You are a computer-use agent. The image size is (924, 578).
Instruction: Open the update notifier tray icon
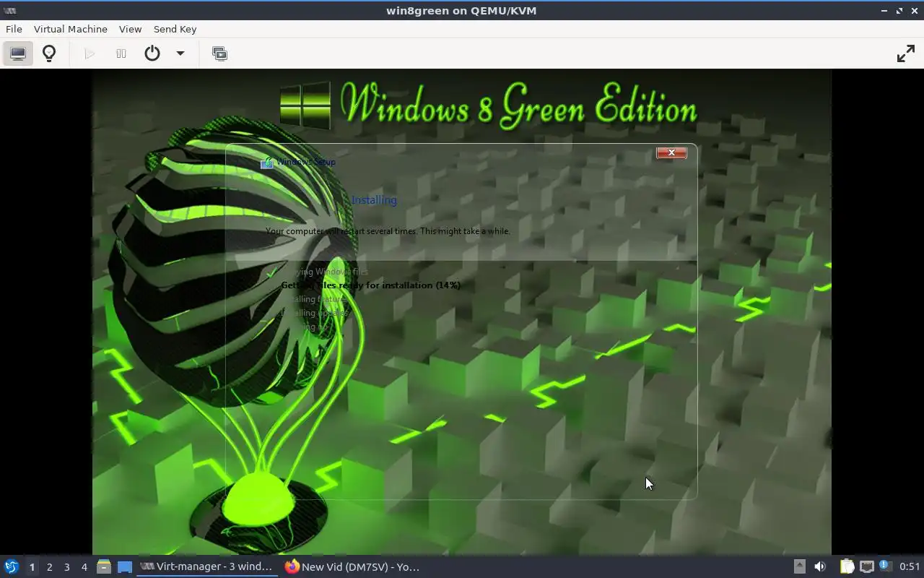pos(886,567)
